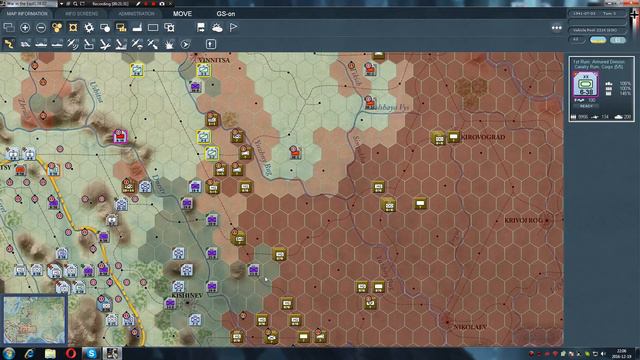Click the light blue pill toggle button

[618, 40]
